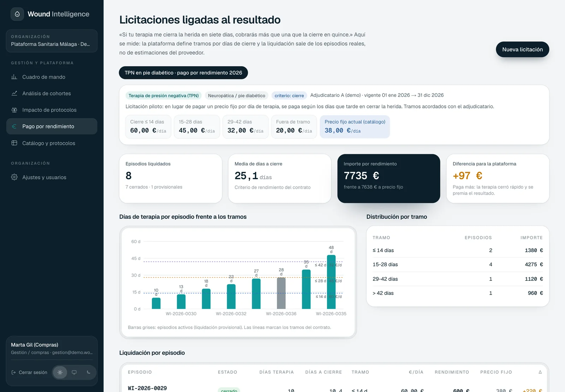565x392 pixels.
Task: Click the Análisis de cohortes line-chart icon
Action: click(x=14, y=94)
